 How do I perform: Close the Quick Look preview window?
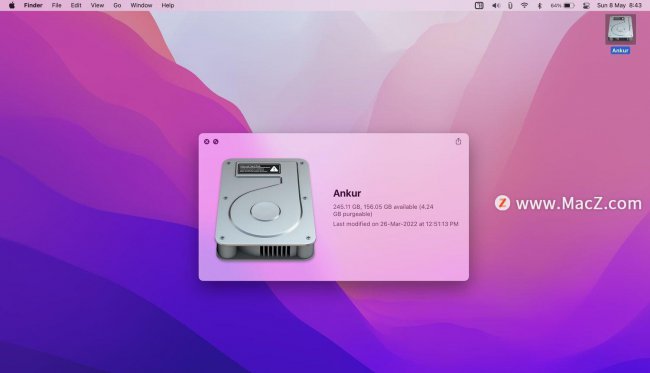[206, 142]
